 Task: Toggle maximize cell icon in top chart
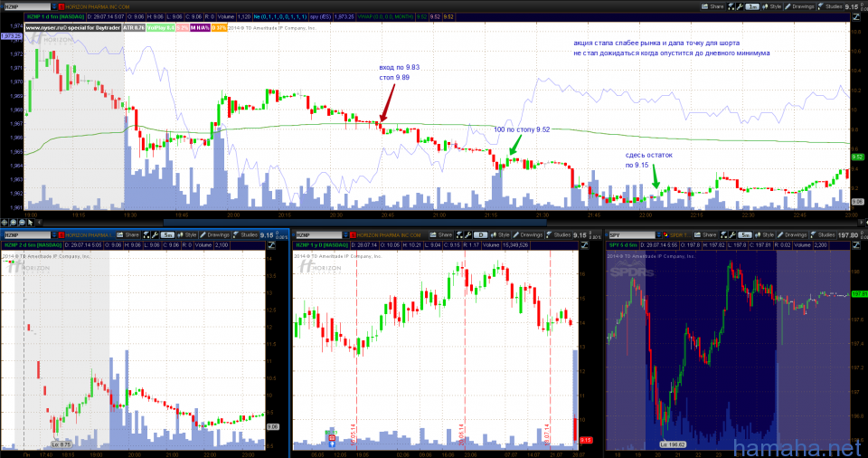pos(856,16)
